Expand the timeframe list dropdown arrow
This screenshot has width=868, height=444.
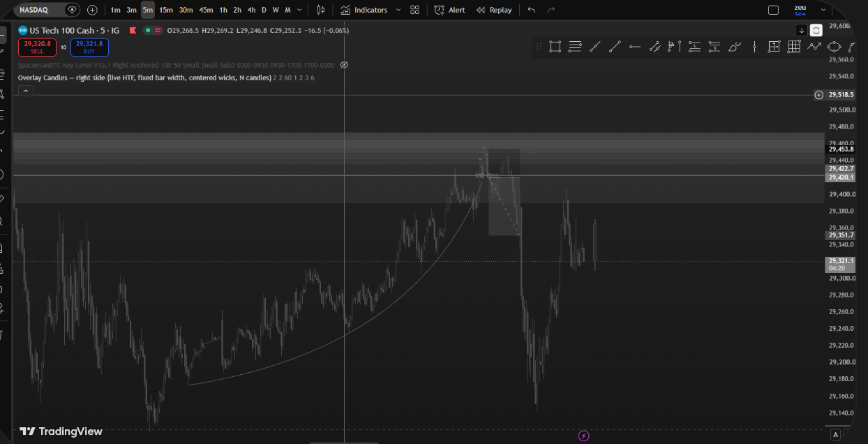(x=299, y=10)
